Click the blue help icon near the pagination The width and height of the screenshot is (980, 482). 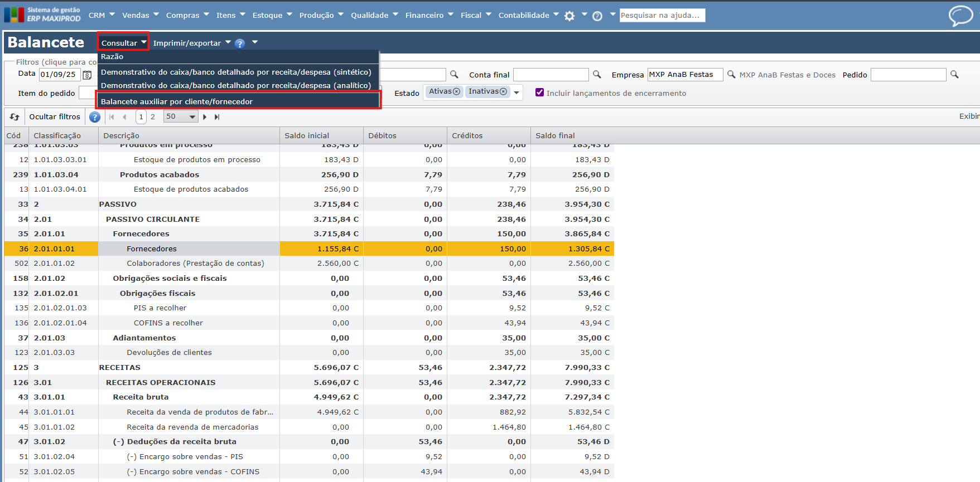click(x=95, y=117)
